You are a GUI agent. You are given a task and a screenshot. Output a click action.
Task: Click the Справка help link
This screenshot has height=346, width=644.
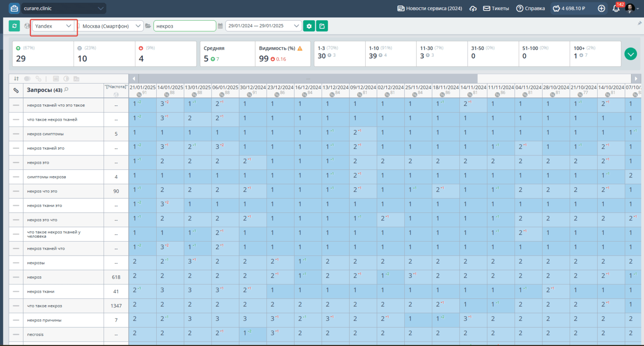coord(531,8)
